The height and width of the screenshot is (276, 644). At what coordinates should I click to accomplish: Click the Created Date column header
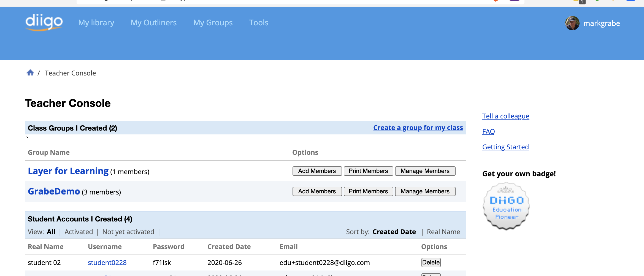tap(229, 247)
